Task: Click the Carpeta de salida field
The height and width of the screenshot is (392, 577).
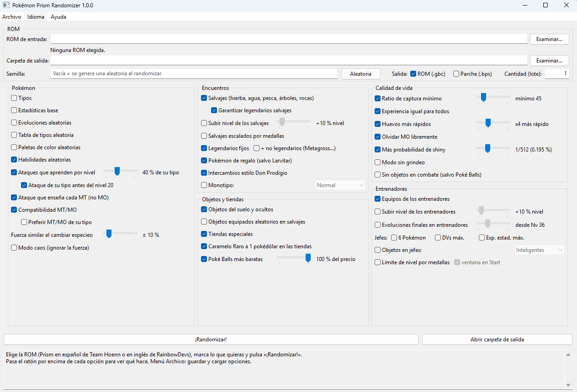Action: pos(289,61)
